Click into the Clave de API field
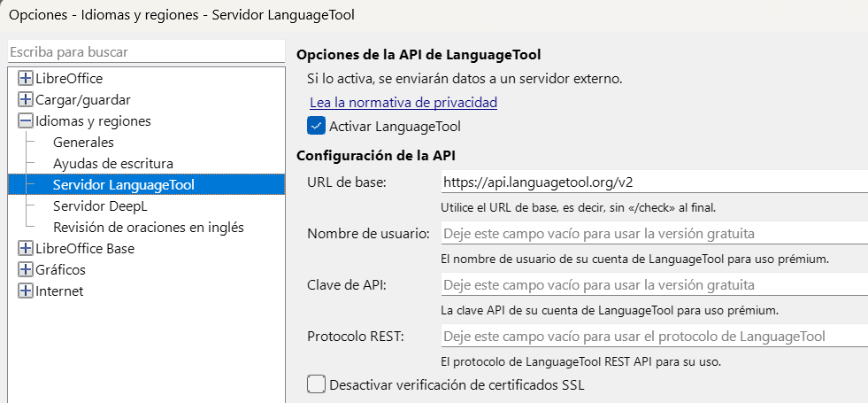Image resolution: width=868 pixels, height=403 pixels. tap(653, 285)
